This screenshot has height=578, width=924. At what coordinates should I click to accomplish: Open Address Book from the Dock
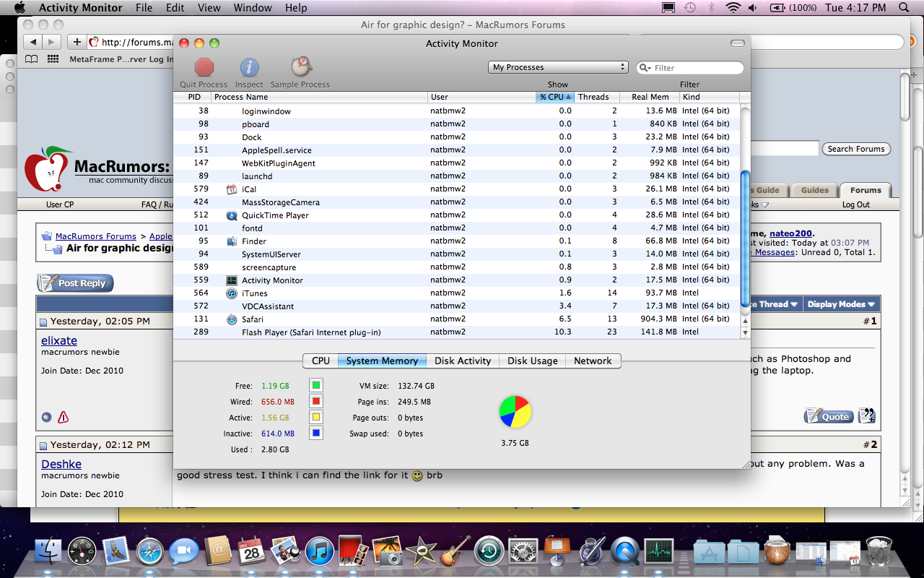click(x=217, y=551)
